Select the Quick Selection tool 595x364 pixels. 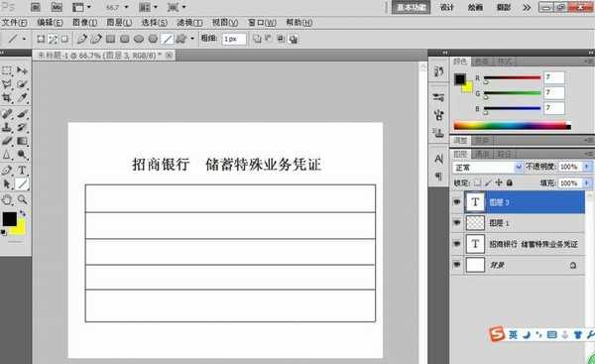[22, 84]
